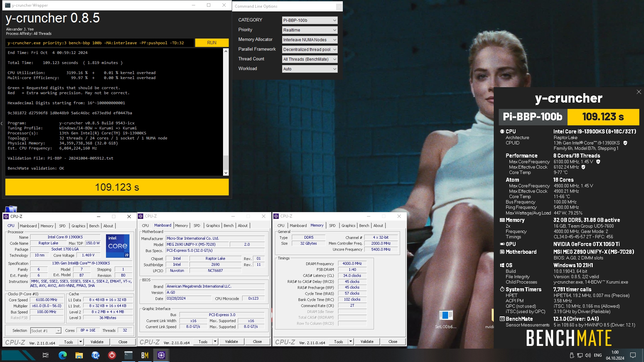Open About tab in left CPU-Z window

click(x=108, y=226)
